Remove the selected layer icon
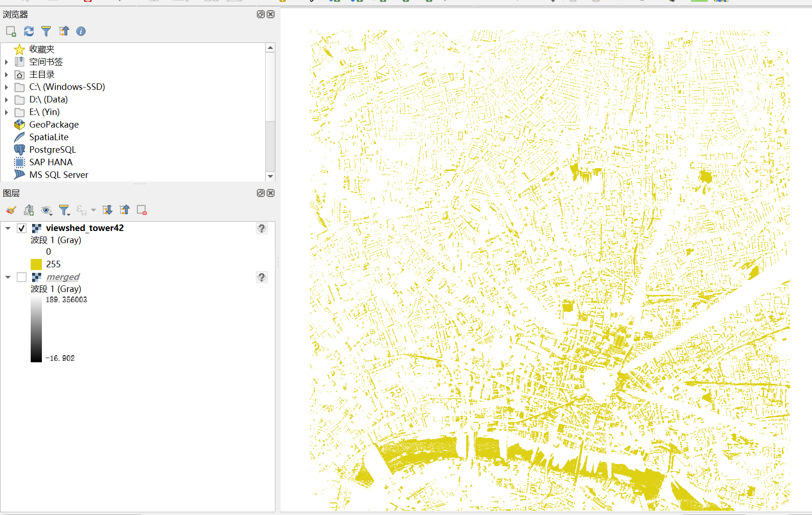 142,210
